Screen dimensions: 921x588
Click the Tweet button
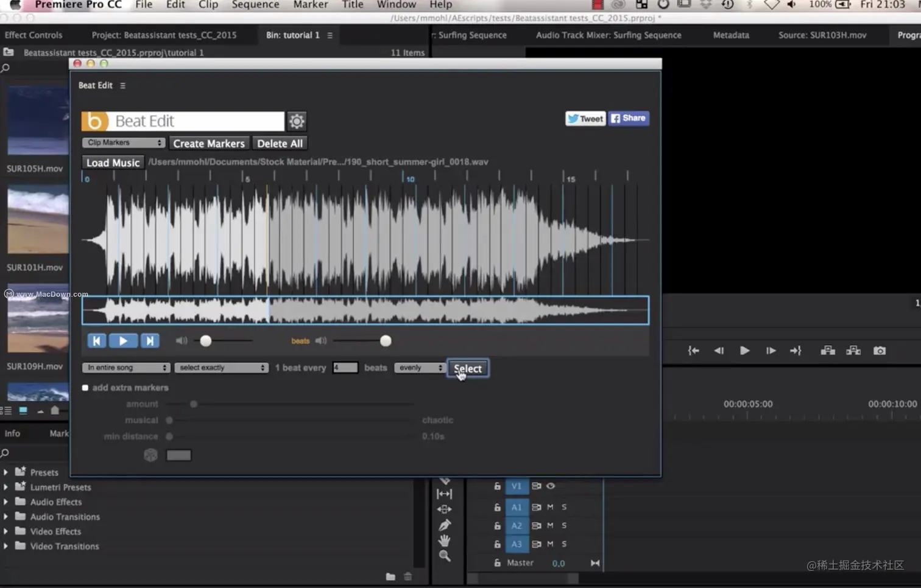(x=585, y=119)
